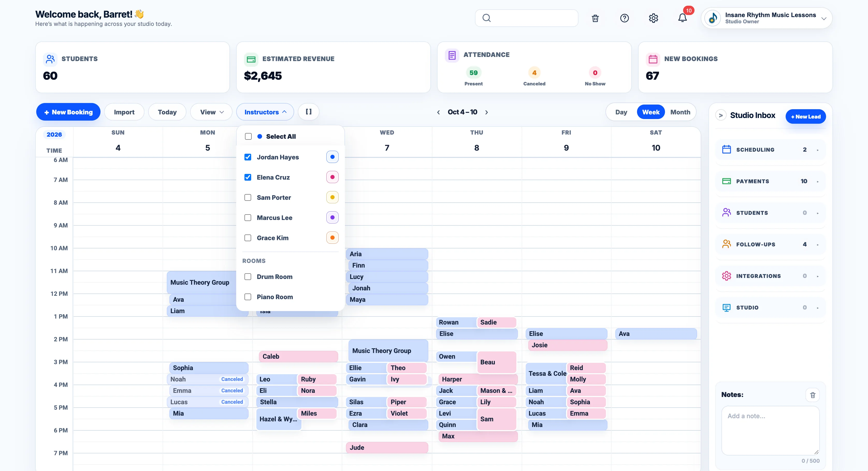
Task: Click the Payments card icon in inbox
Action: point(726,181)
